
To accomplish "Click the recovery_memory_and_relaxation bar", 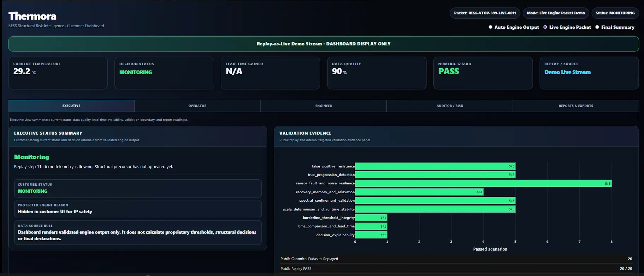I will (x=419, y=192).
